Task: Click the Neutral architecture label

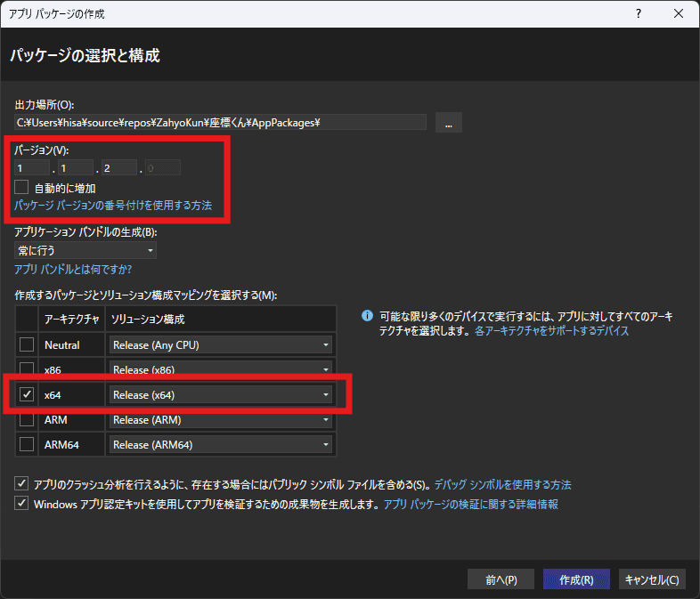Action: 62,345
